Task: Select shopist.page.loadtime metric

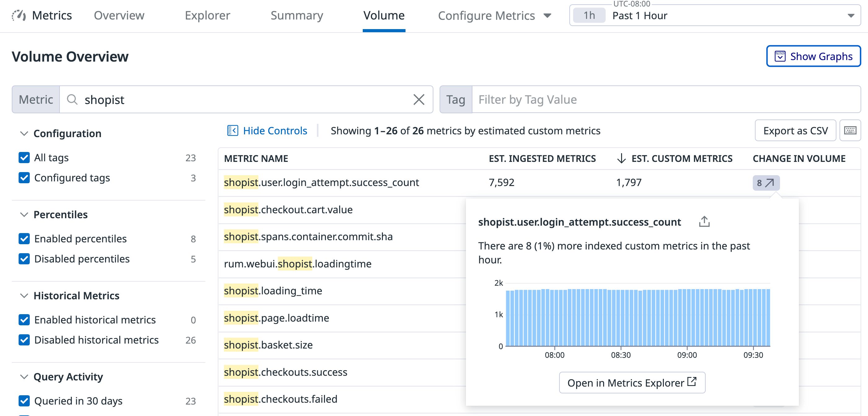Action: [x=276, y=318]
